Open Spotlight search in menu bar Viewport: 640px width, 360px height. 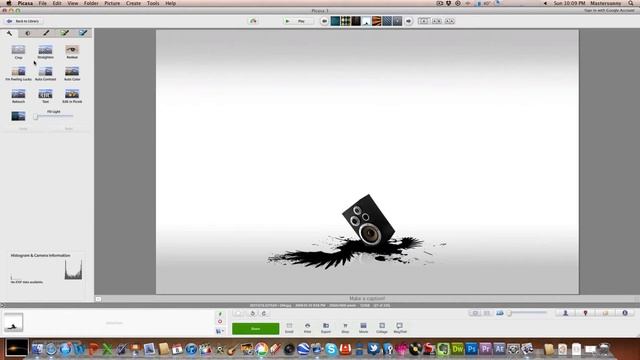tap(631, 3)
